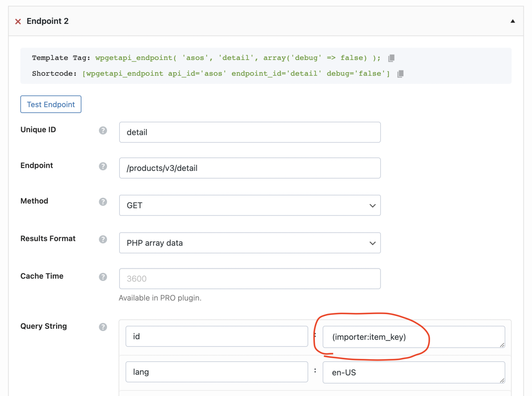The width and height of the screenshot is (532, 396).
Task: Click the Cache Time question mark icon
Action: [x=103, y=277]
